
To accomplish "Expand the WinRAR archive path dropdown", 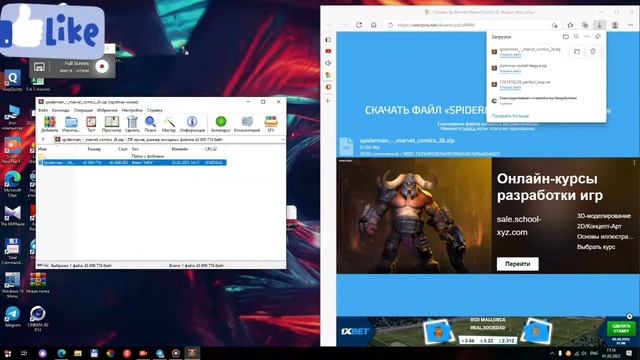I will 282,140.
